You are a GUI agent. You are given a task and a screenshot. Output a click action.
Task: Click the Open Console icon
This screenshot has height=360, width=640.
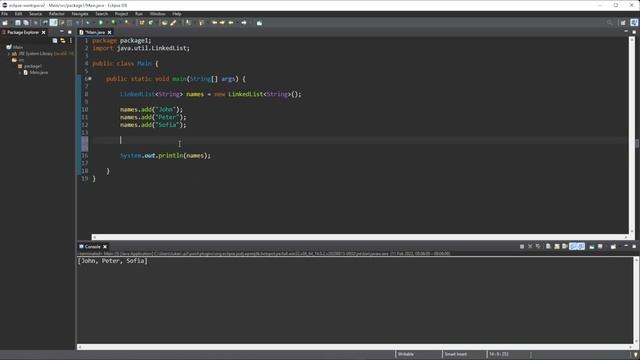pyautogui.click(x=613, y=247)
